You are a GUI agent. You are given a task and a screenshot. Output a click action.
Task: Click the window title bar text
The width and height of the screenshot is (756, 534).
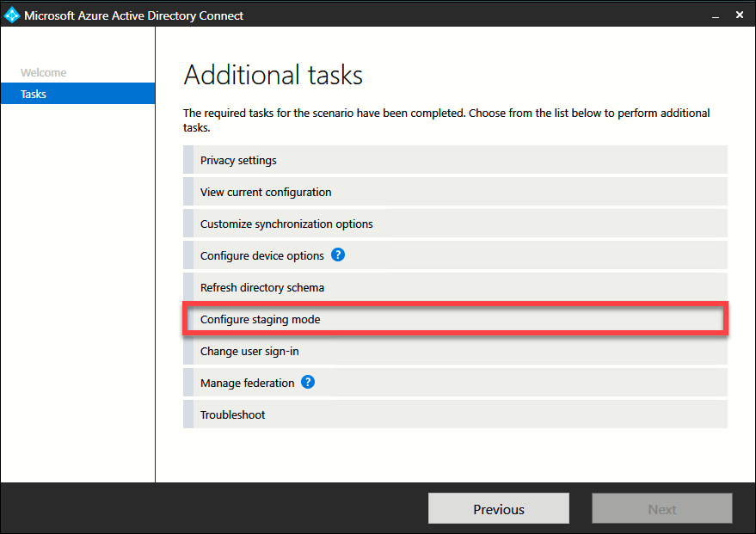coord(133,15)
